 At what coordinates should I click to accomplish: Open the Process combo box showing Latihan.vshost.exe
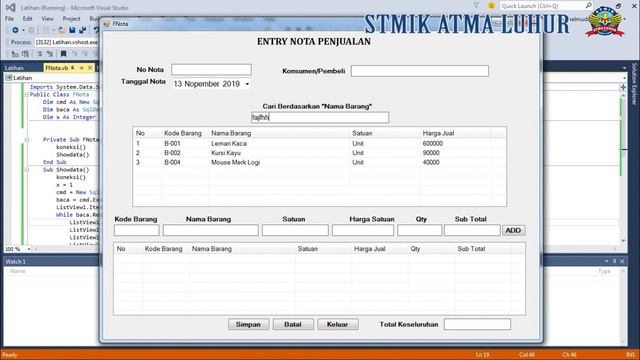pyautogui.click(x=66, y=42)
